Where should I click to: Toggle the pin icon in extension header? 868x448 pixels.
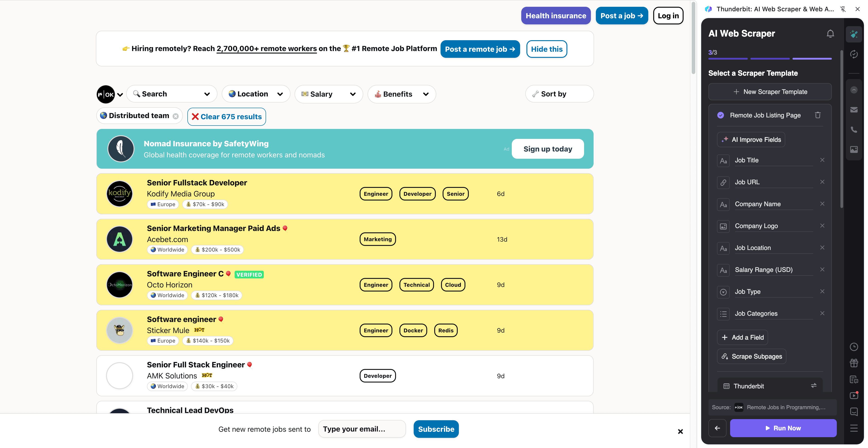843,9
